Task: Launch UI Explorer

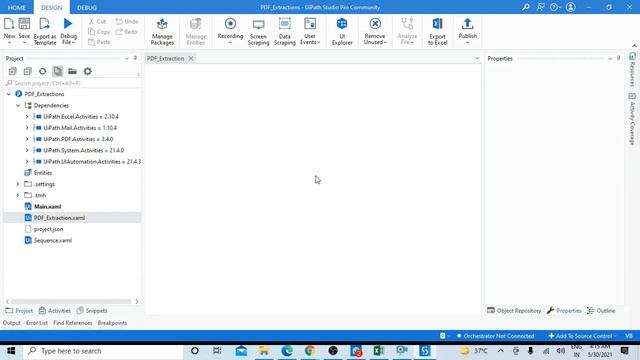Action: point(342,31)
